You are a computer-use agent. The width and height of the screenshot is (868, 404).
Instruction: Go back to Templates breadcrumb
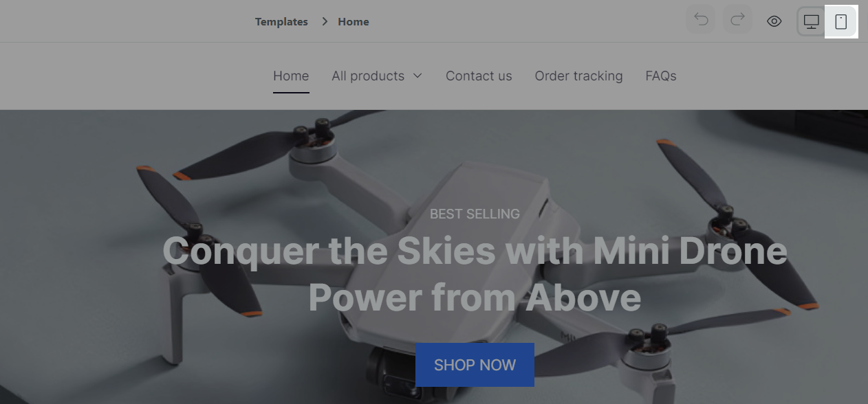[281, 22]
